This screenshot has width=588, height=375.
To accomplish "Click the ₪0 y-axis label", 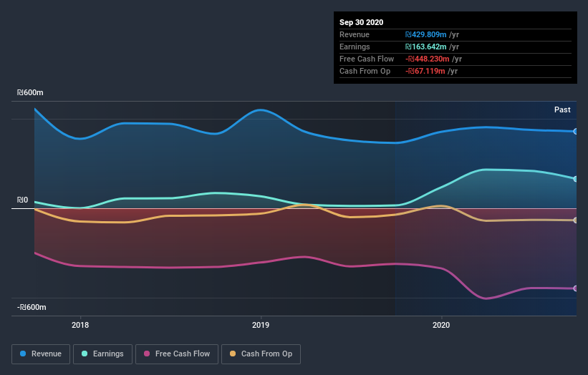I will tap(22, 200).
